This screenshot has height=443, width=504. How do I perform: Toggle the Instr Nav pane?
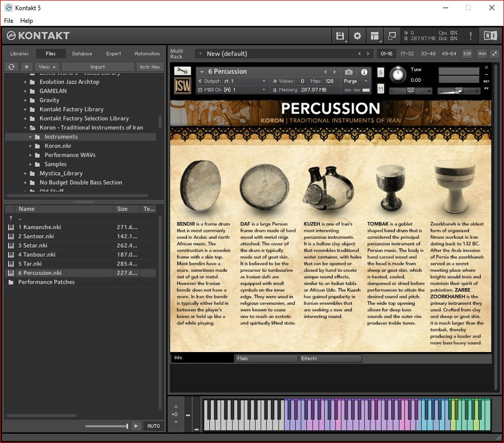click(150, 67)
